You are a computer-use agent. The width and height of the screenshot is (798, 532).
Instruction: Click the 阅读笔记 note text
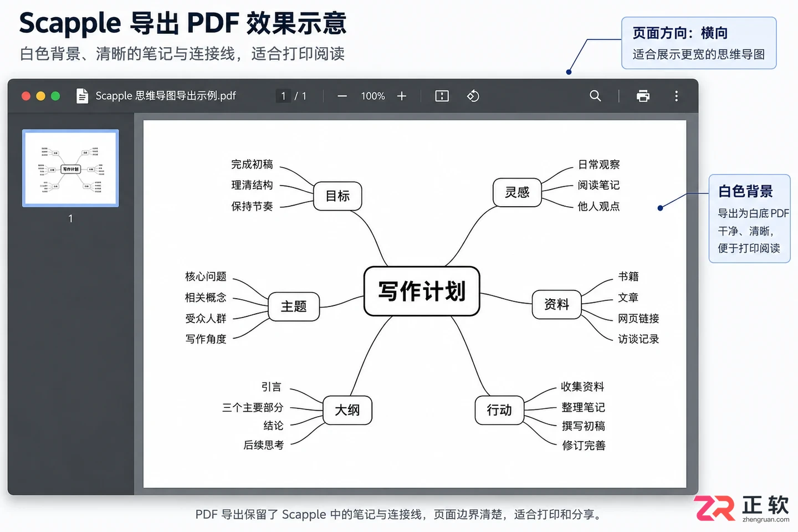coord(599,185)
